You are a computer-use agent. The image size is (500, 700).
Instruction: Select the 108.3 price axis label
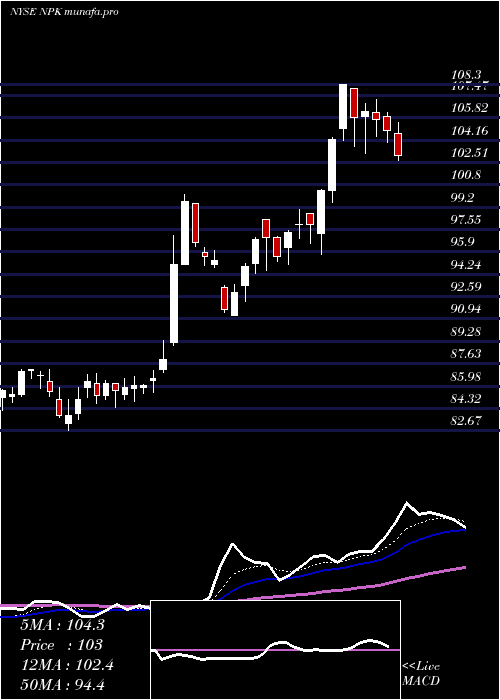point(465,75)
